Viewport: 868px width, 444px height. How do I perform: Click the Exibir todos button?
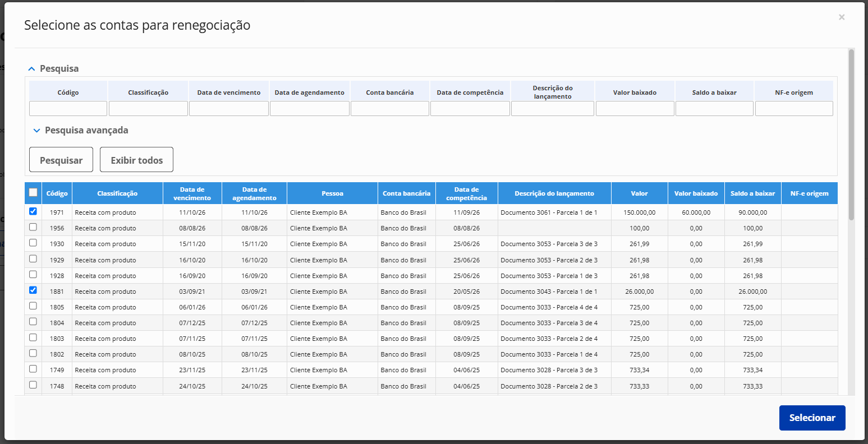tap(136, 160)
